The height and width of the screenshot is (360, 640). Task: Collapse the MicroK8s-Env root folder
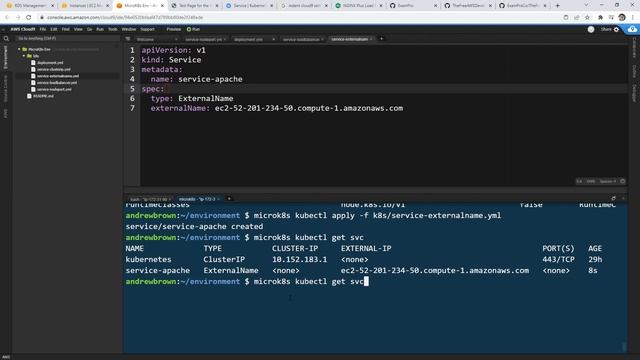point(19,49)
